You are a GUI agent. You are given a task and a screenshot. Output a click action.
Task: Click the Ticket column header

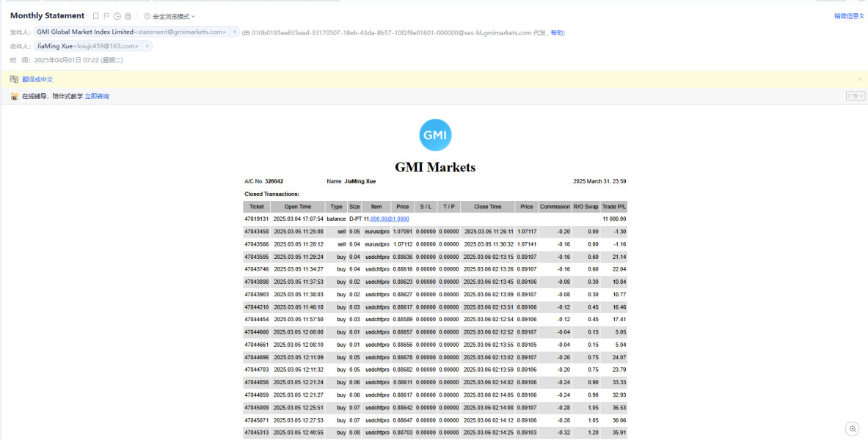tap(256, 207)
